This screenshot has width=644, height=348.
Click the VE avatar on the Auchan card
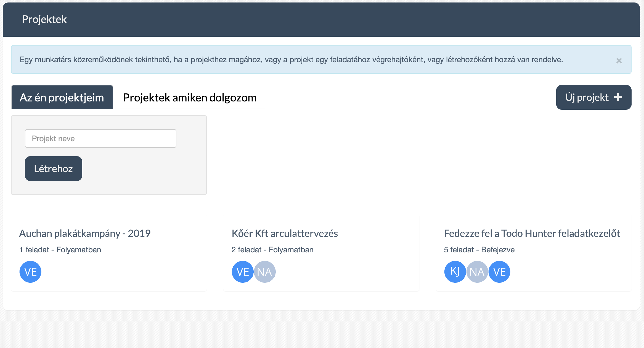(x=30, y=272)
